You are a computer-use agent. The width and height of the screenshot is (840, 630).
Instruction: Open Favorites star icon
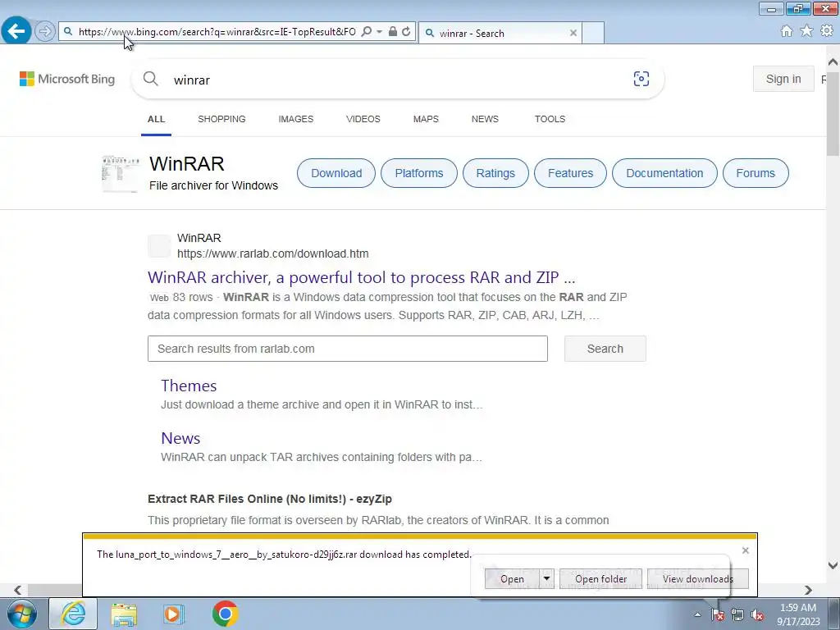(806, 31)
